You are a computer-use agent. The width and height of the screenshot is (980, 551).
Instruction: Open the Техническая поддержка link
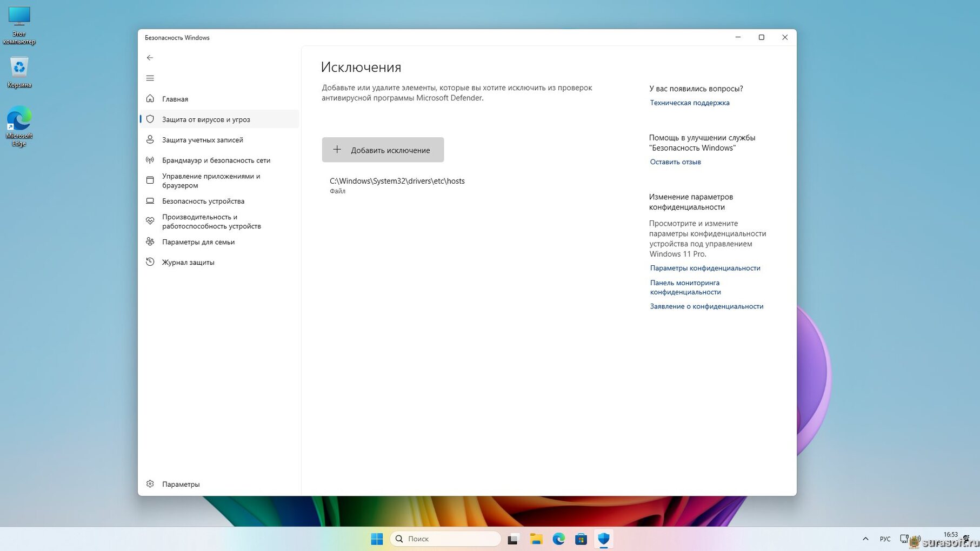(689, 103)
